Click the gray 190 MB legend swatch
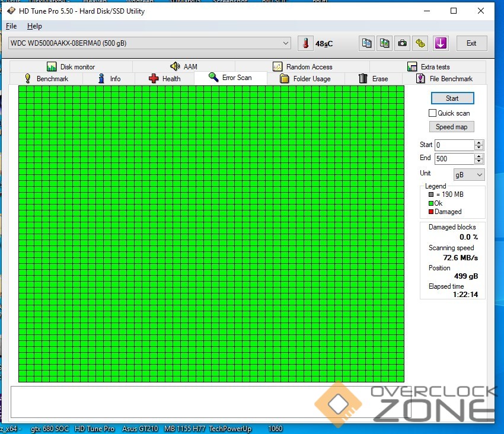This screenshot has width=504, height=434. 431,194
